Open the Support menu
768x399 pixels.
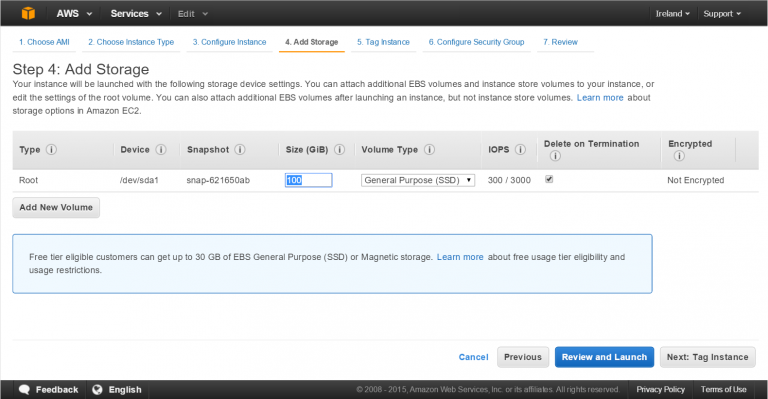pyautogui.click(x=722, y=14)
